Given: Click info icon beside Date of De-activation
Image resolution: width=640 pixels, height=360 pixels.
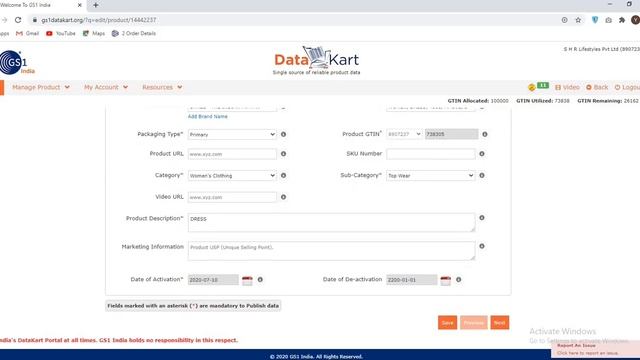Looking at the screenshot, I should (458, 280).
